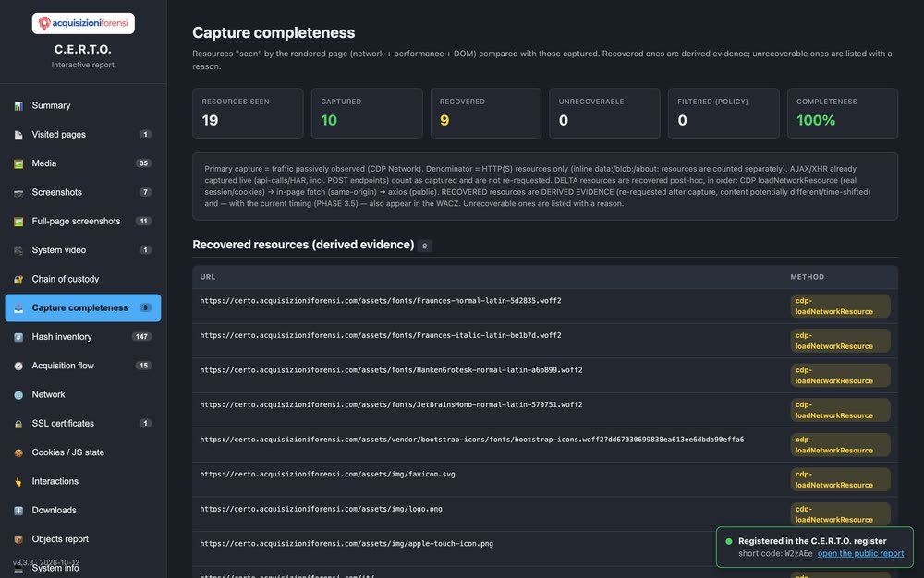Click the Hash inventory icon
The image size is (924, 578).
18,337
